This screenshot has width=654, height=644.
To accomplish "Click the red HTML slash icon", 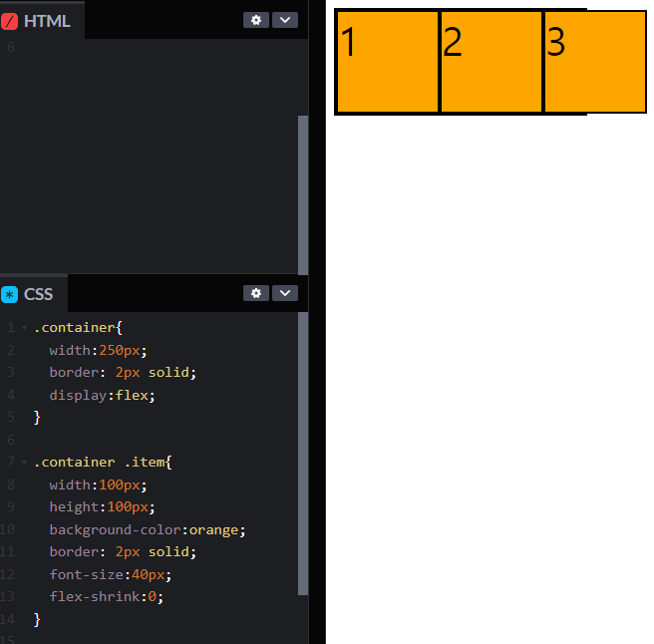I will point(10,21).
